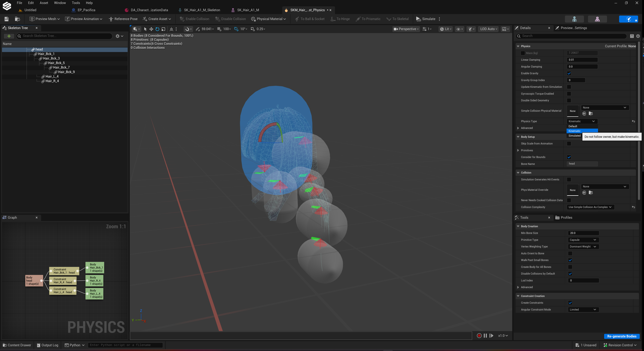Screen dimensions: 644x351
Task: Click the add (+) button in Skeleton Tree
Action: click(9, 36)
